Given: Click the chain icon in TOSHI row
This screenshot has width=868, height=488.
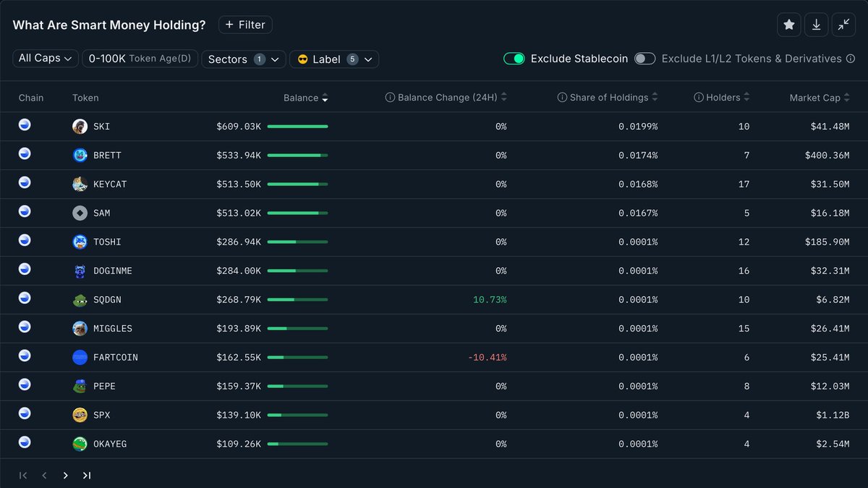Looking at the screenshot, I should [x=25, y=240].
